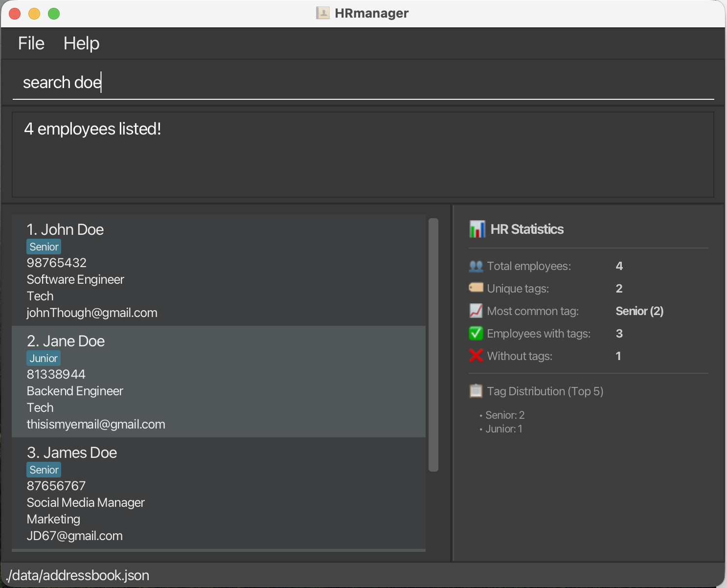
Task: Click the green checkmark Employees with tags icon
Action: click(476, 333)
